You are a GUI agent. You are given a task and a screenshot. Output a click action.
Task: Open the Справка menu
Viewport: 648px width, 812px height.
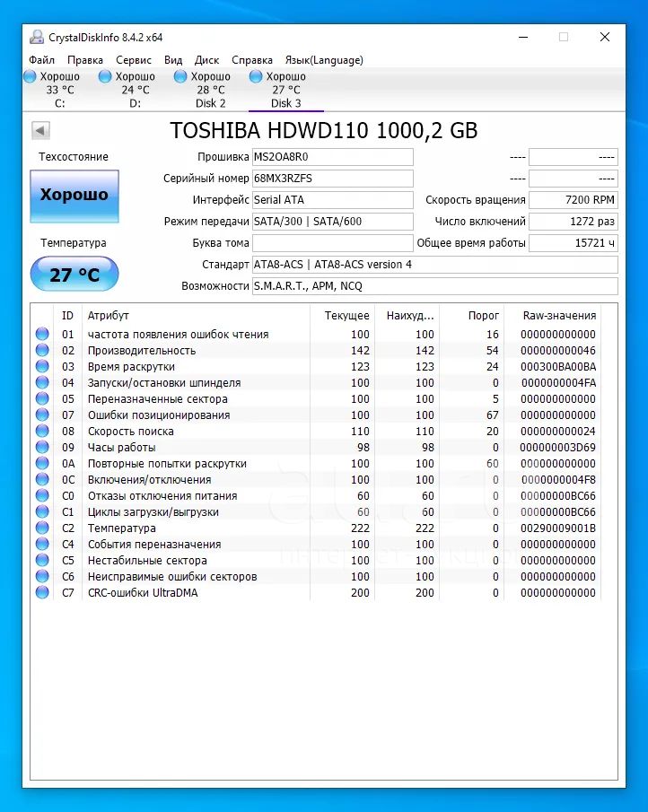pos(251,60)
